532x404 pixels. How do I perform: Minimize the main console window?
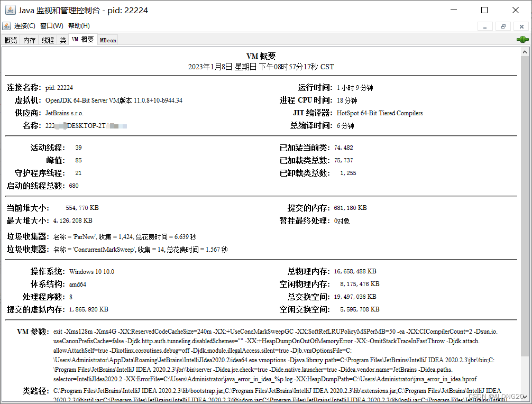[454, 10]
